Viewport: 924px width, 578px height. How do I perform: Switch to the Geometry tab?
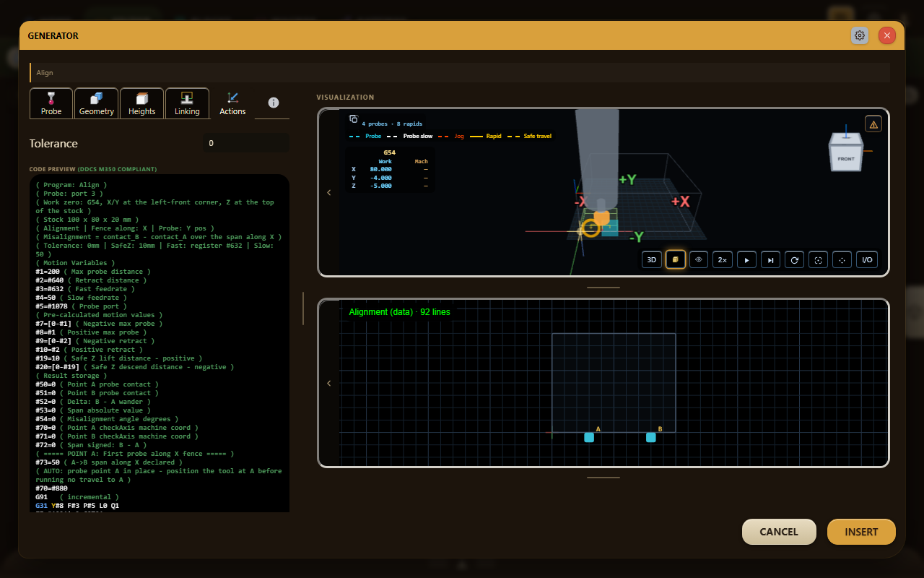coord(97,103)
